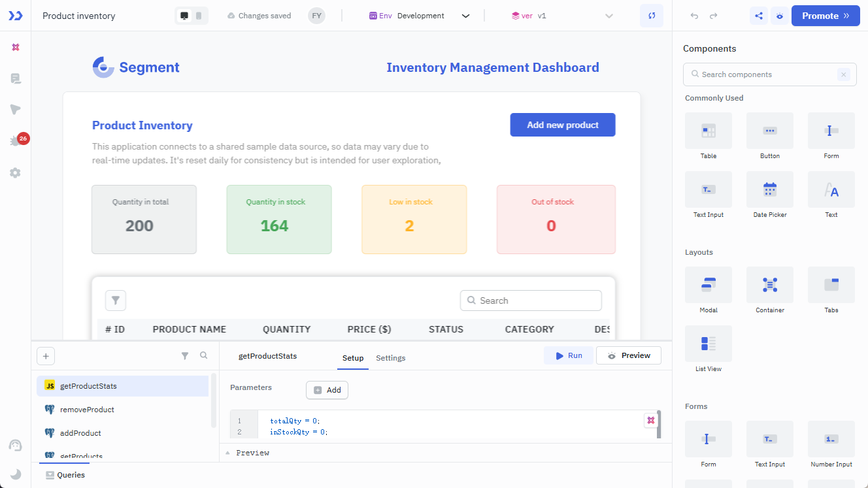Click the CATEGORY column header
Screen dimensions: 868x488
[x=529, y=329]
